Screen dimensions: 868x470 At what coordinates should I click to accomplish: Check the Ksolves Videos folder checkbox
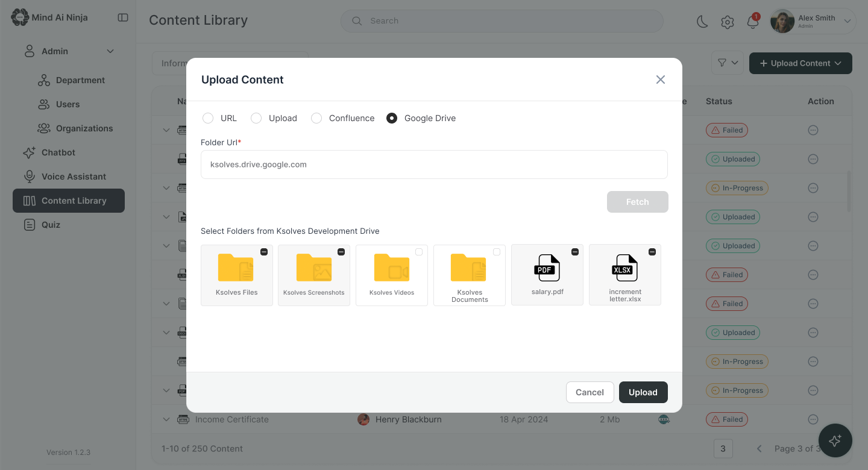419,252
